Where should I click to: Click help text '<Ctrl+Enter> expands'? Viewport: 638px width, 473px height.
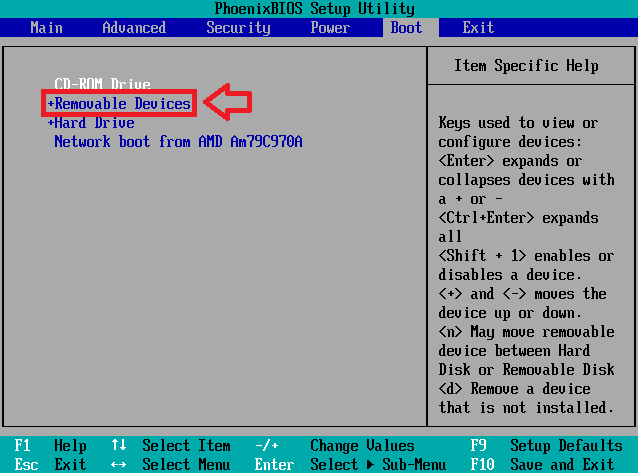[x=518, y=218]
